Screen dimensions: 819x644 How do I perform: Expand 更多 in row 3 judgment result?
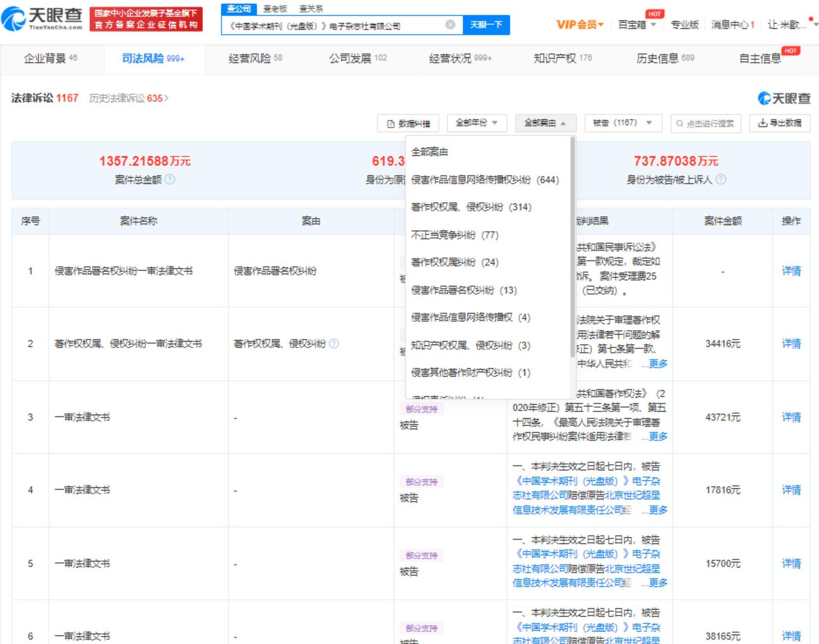pyautogui.click(x=658, y=436)
